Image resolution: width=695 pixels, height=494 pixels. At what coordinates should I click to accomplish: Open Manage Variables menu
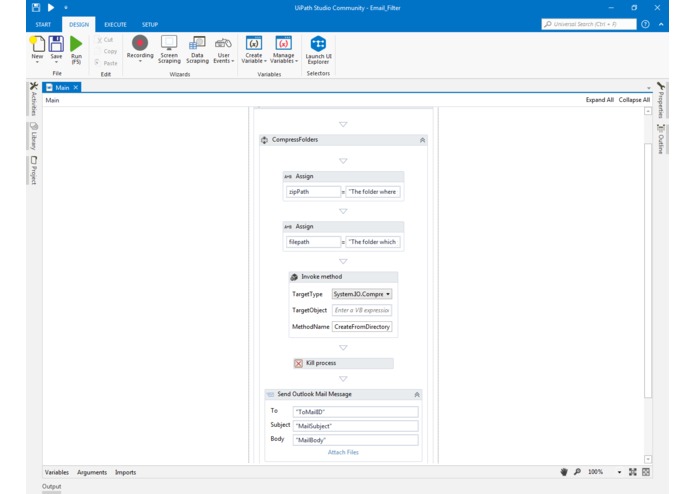tap(284, 49)
